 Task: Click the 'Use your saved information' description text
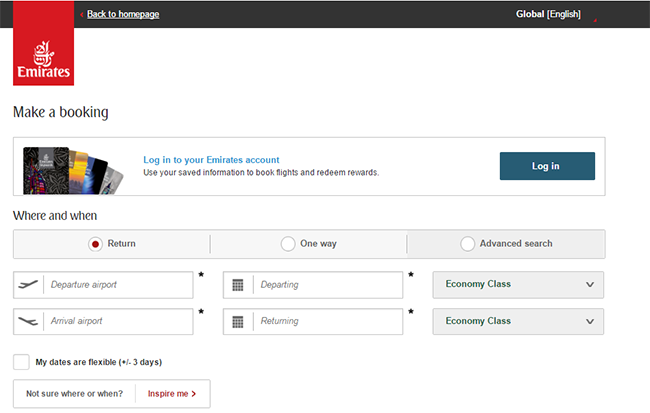coord(261,172)
